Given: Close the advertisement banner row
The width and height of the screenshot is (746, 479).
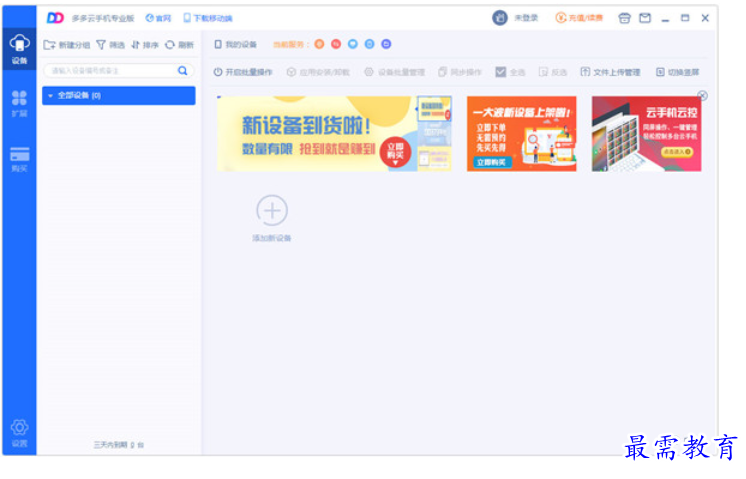Looking at the screenshot, I should tap(702, 96).
